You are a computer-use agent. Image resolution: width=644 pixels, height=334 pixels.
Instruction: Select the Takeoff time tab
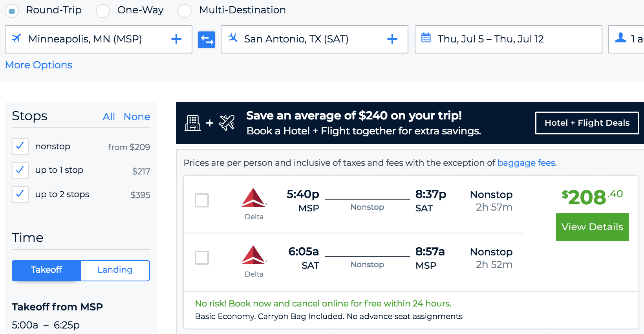pyautogui.click(x=46, y=270)
